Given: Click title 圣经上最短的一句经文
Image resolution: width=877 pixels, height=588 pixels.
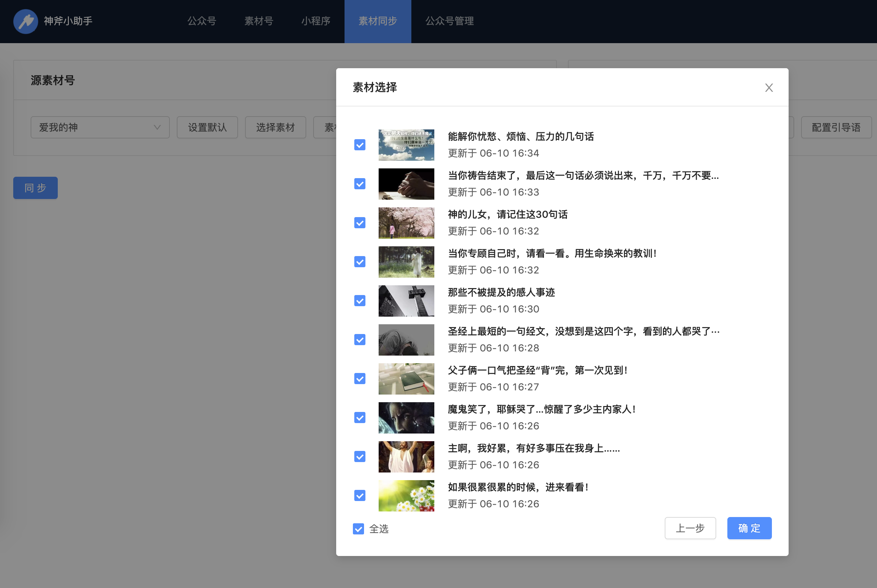Looking at the screenshot, I should click(584, 332).
